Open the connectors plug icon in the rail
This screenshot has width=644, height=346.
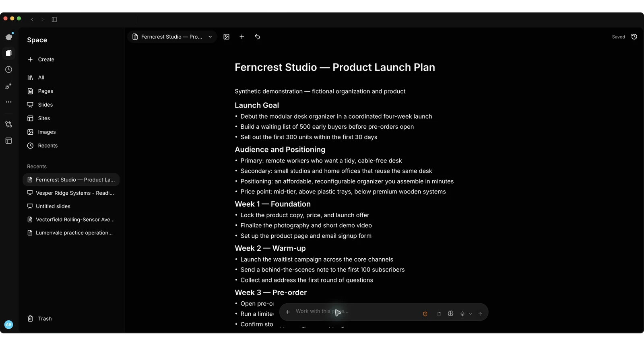point(8,86)
